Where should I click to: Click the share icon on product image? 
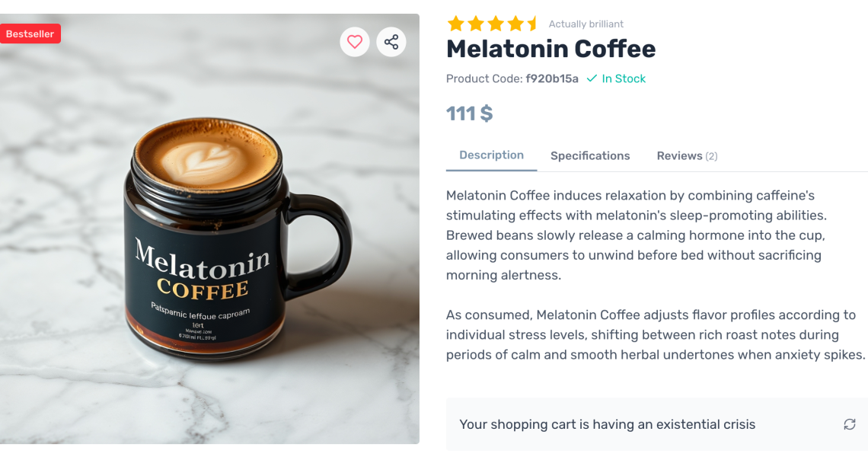tap(391, 42)
